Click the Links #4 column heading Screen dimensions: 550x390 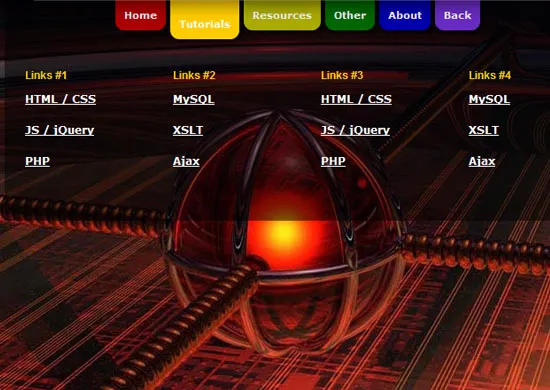pyautogui.click(x=490, y=75)
